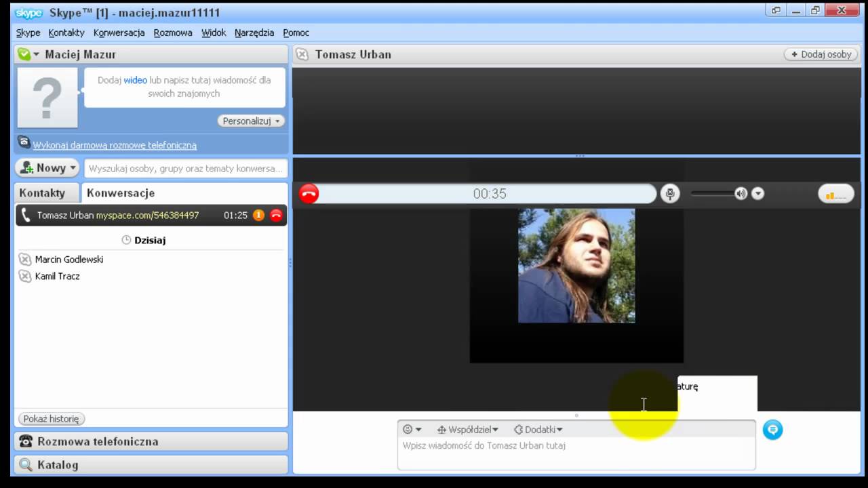Open the Skype menu
The height and width of the screenshot is (488, 868).
point(28,33)
